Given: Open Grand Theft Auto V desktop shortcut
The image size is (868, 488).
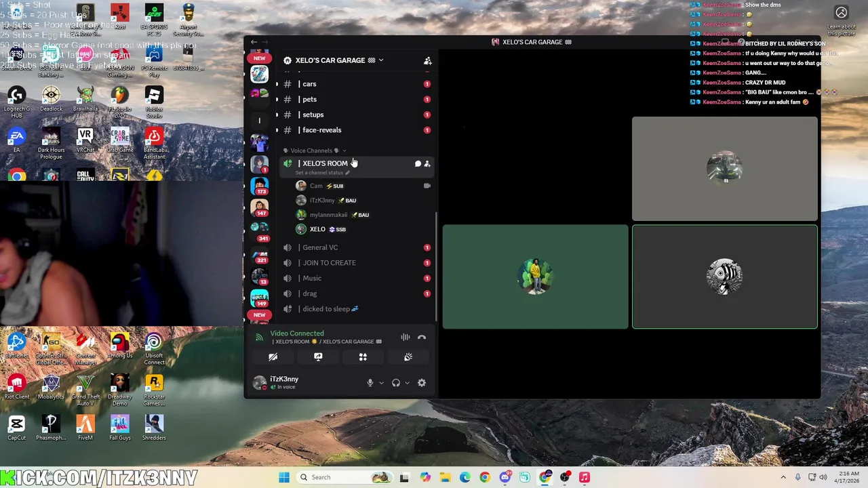Looking at the screenshot, I should pyautogui.click(x=85, y=390).
